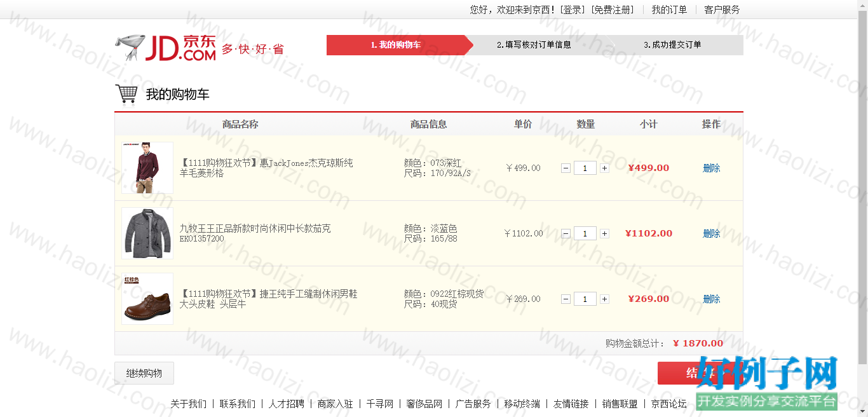
Task: Click 尺码:40现货 size text
Action: [431, 304]
